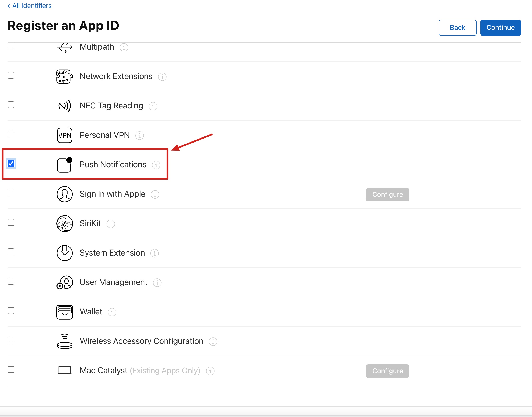The height and width of the screenshot is (417, 532).
Task: Click the NFC Tag Reading icon
Action: pos(65,106)
